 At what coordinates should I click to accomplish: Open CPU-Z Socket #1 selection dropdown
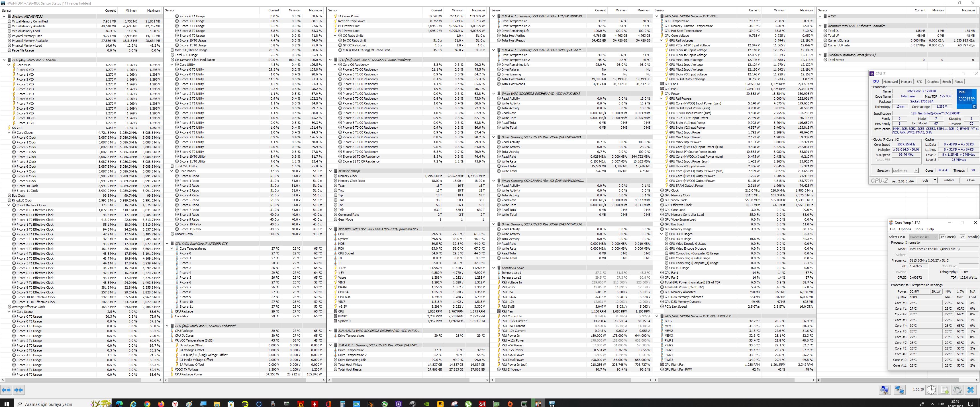(x=905, y=171)
